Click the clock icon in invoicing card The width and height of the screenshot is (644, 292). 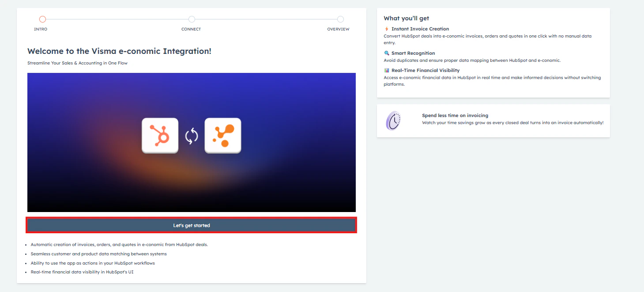[393, 121]
